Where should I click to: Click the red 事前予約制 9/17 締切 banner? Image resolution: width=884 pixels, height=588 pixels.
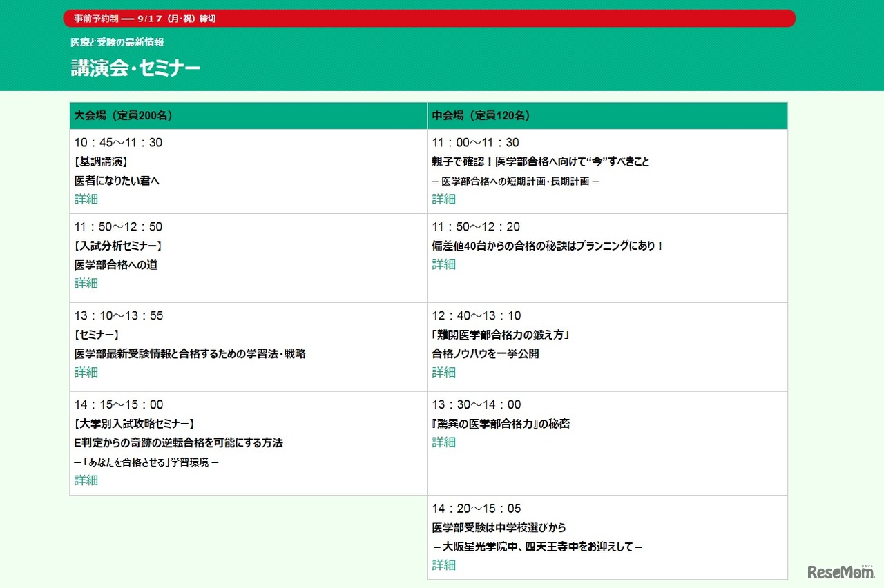point(429,19)
